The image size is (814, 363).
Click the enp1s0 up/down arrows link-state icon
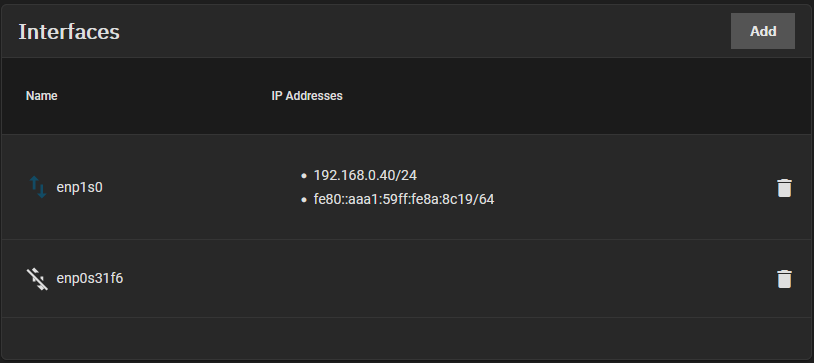coord(38,187)
